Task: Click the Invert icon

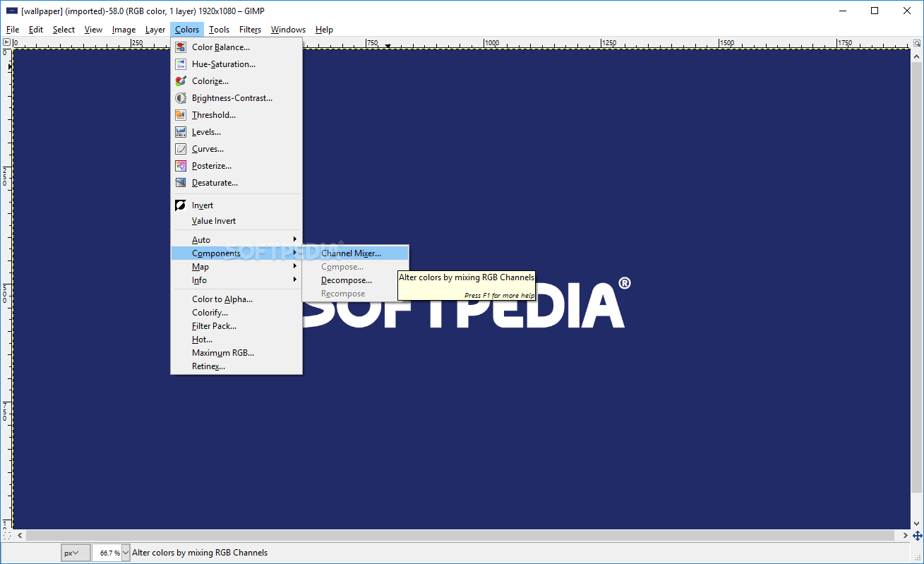Action: 180,205
